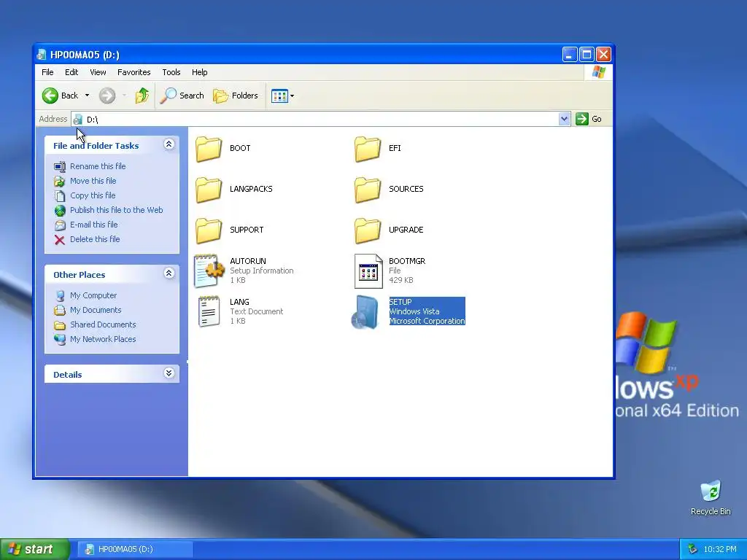The width and height of the screenshot is (747, 560).
Task: Click the Windows flag logo in menu bar
Action: [598, 72]
